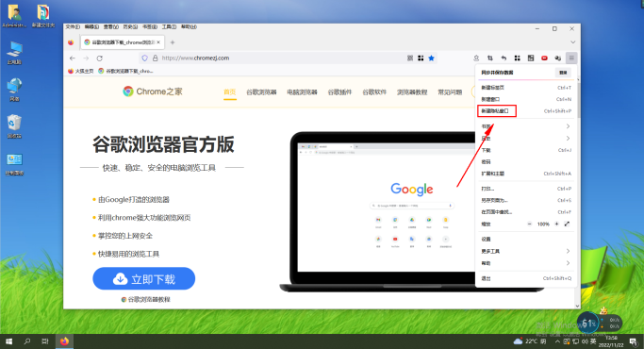Open the 火狐主页 bookmark

click(81, 71)
